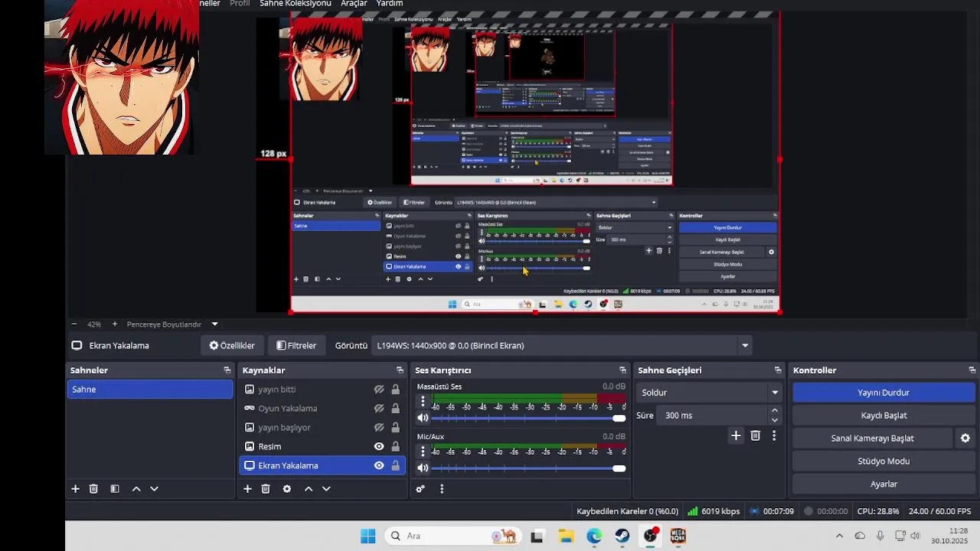Image resolution: width=980 pixels, height=551 pixels.
Task: Zoom in the preview with plus icon
Action: click(115, 324)
